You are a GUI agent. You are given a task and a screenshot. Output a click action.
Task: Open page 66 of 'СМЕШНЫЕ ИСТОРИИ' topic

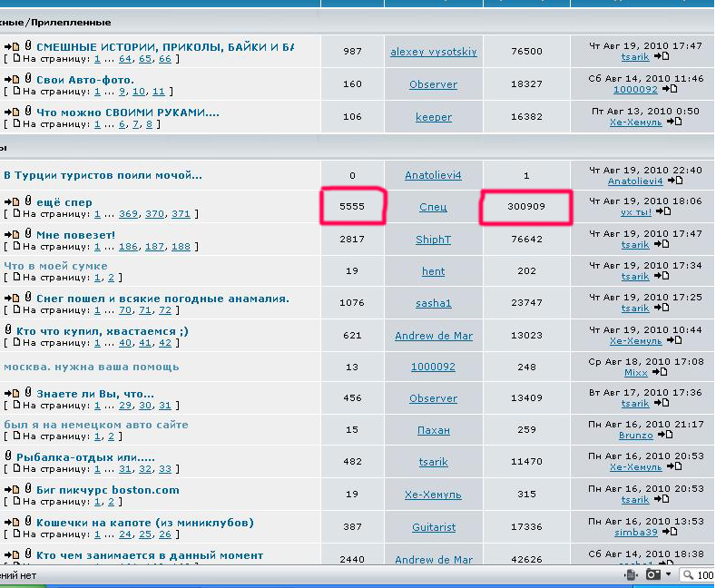click(x=164, y=59)
